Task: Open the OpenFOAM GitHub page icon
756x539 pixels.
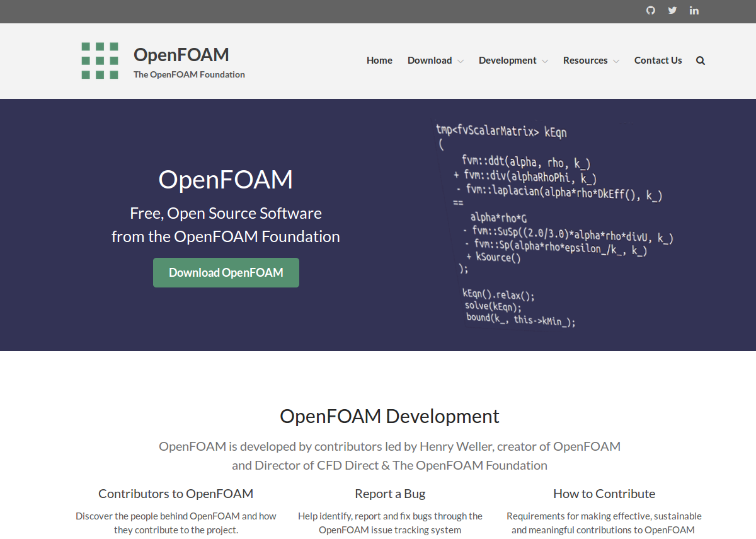Action: (651, 10)
